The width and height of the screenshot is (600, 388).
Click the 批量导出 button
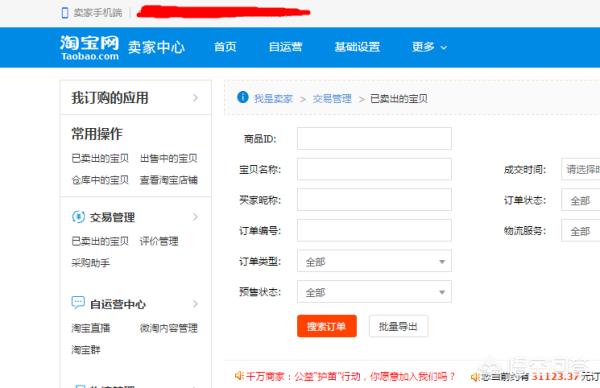[x=398, y=326]
